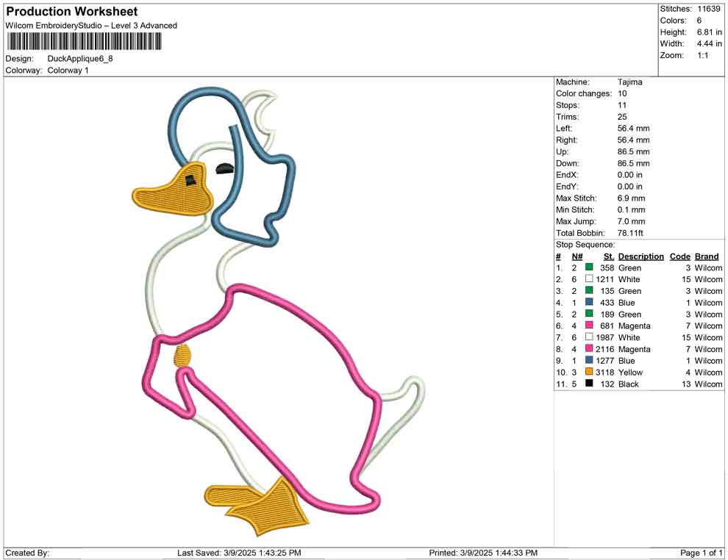Click the black thread swatch for stop 11

588,384
